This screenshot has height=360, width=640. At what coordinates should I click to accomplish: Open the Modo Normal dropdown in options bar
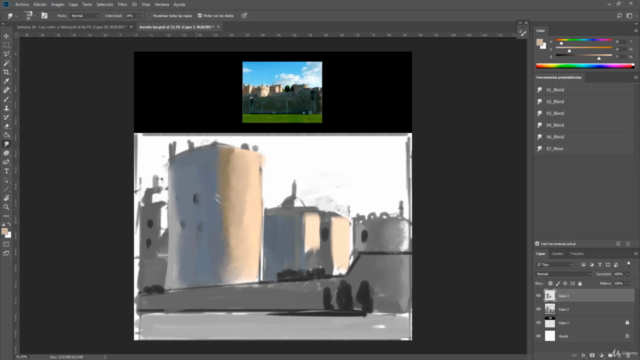click(84, 16)
